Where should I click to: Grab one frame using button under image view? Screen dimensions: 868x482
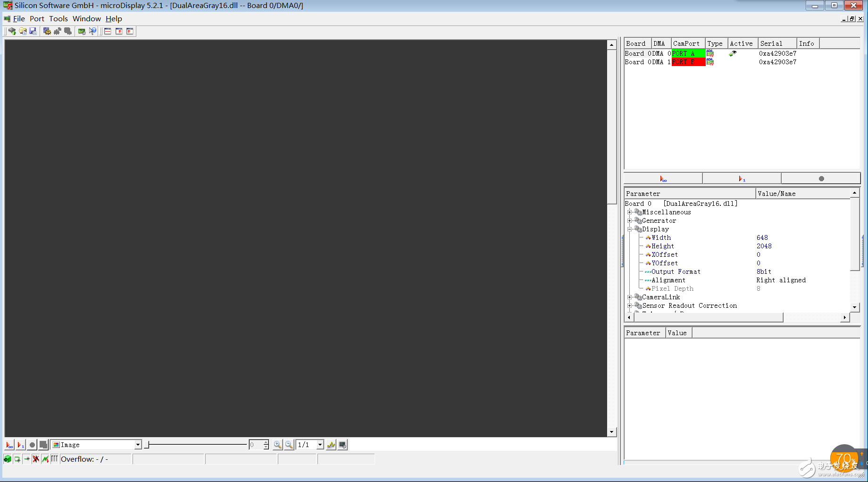(21, 445)
